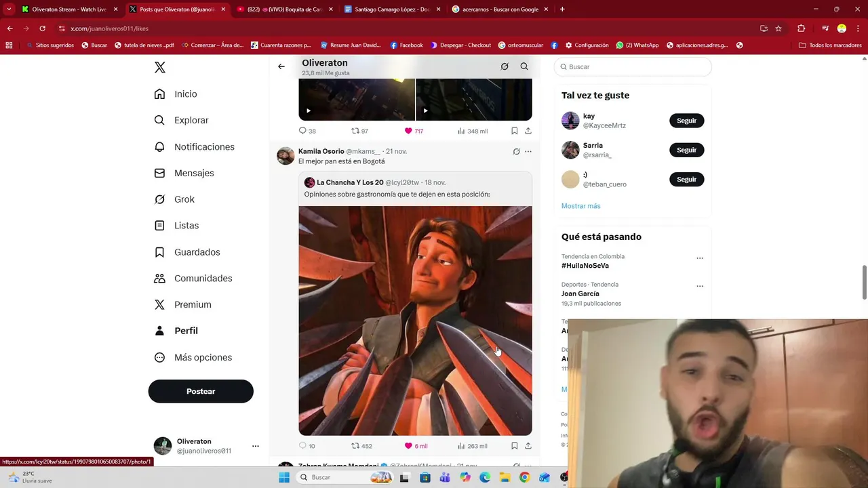The image size is (868, 488).
Task: Reload the page
Action: point(42,28)
